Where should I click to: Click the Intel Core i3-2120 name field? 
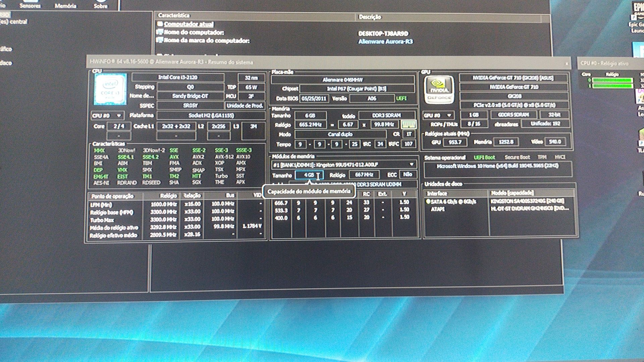pos(178,77)
